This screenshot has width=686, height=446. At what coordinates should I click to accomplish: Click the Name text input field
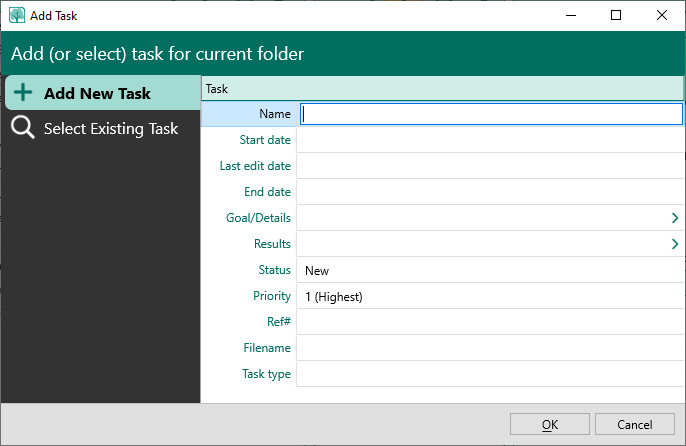point(491,114)
